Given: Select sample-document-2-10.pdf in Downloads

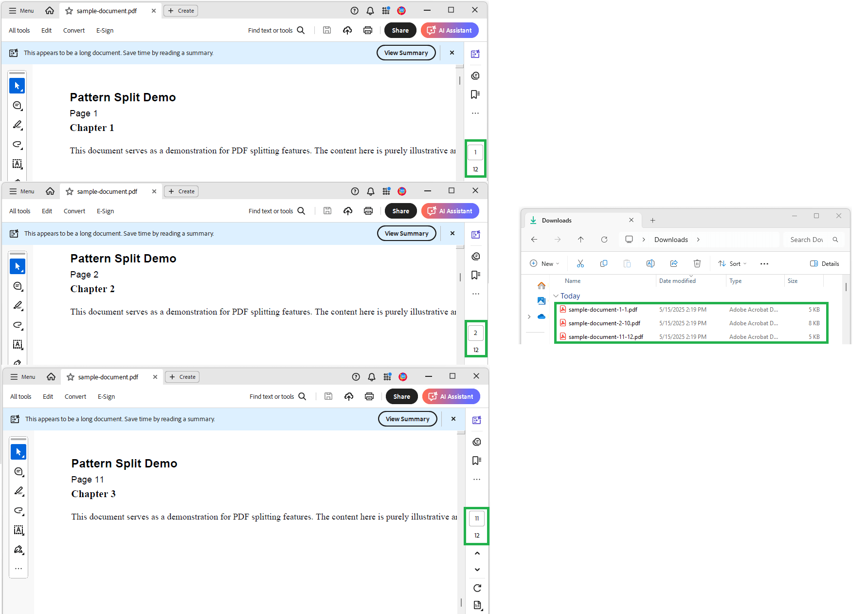Looking at the screenshot, I should click(691, 323).
